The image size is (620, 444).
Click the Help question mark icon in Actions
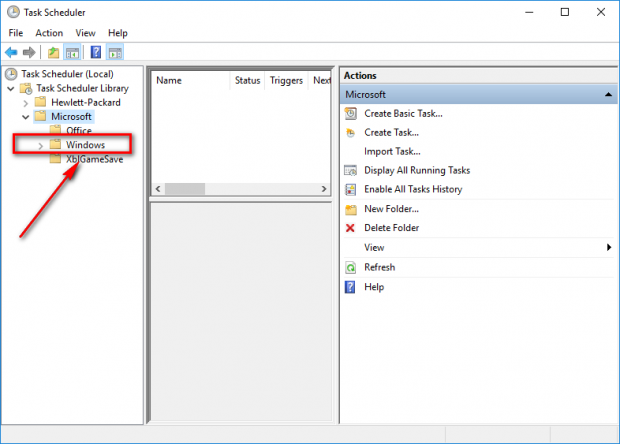coord(350,287)
